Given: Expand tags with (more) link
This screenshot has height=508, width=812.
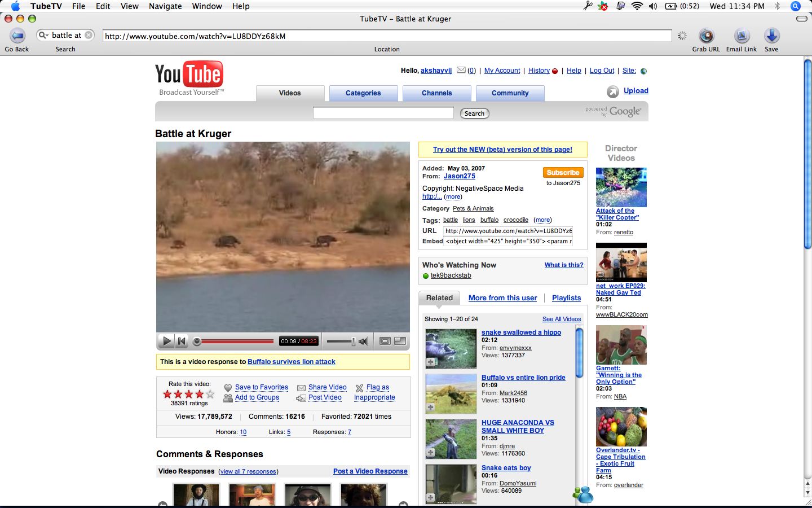Looking at the screenshot, I should [x=542, y=220].
